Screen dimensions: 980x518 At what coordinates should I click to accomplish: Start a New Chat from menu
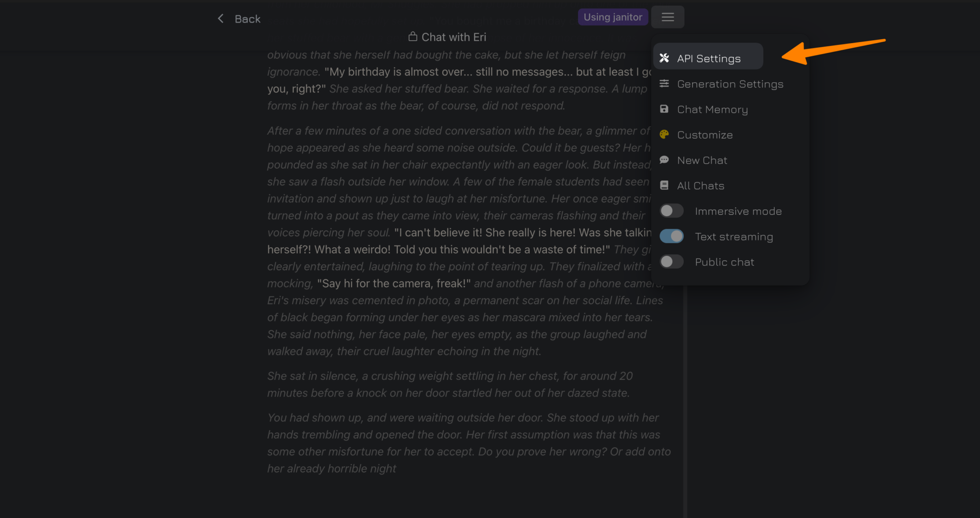tap(702, 160)
